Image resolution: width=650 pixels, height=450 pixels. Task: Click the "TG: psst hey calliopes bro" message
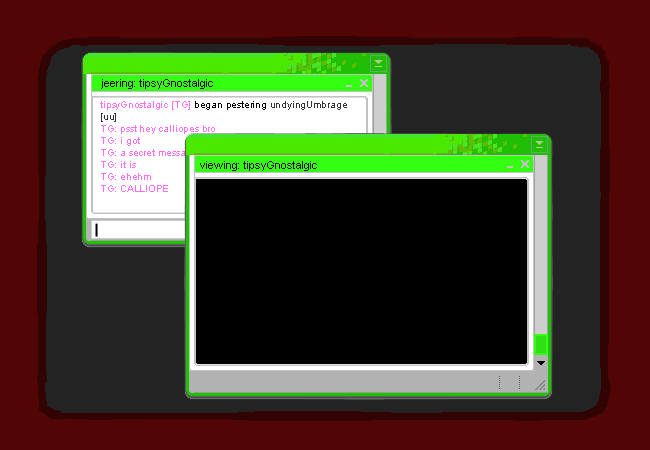[158, 129]
